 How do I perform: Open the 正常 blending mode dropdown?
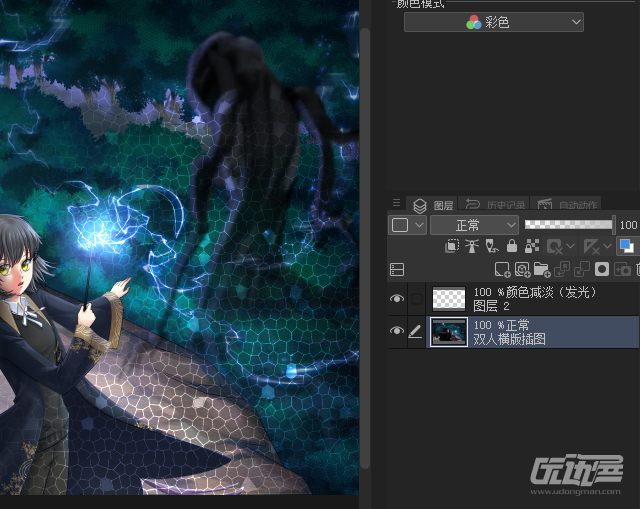point(474,225)
